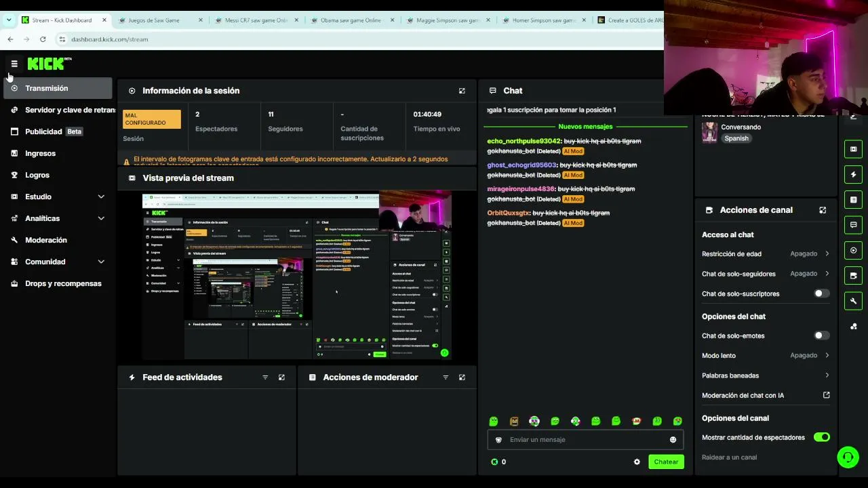Insert the first green blob emote
Image resolution: width=868 pixels, height=488 pixels.
pyautogui.click(x=494, y=422)
